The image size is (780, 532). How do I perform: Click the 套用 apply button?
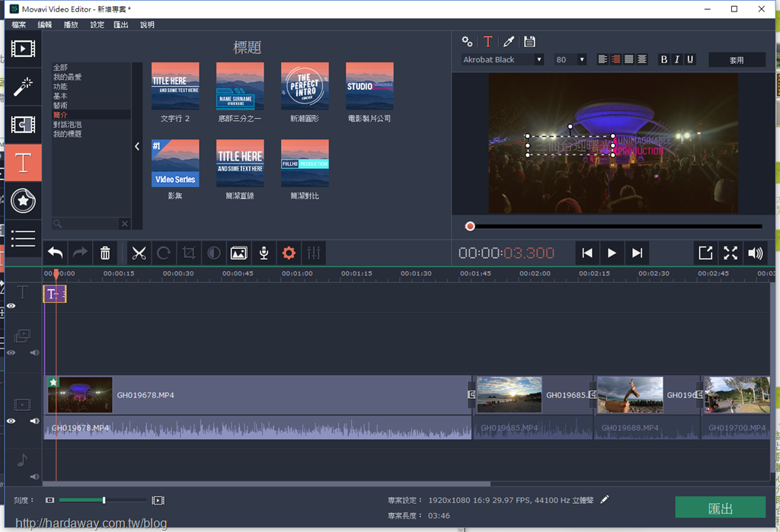pyautogui.click(x=737, y=59)
